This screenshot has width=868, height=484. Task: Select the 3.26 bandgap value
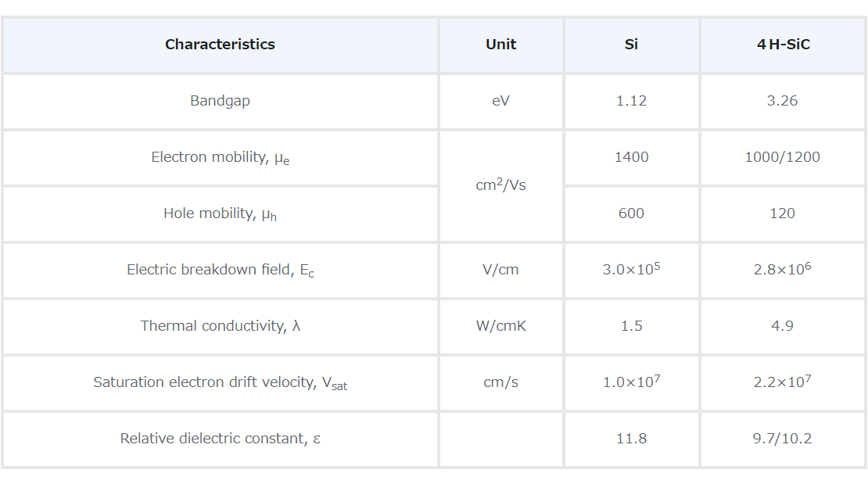782,101
